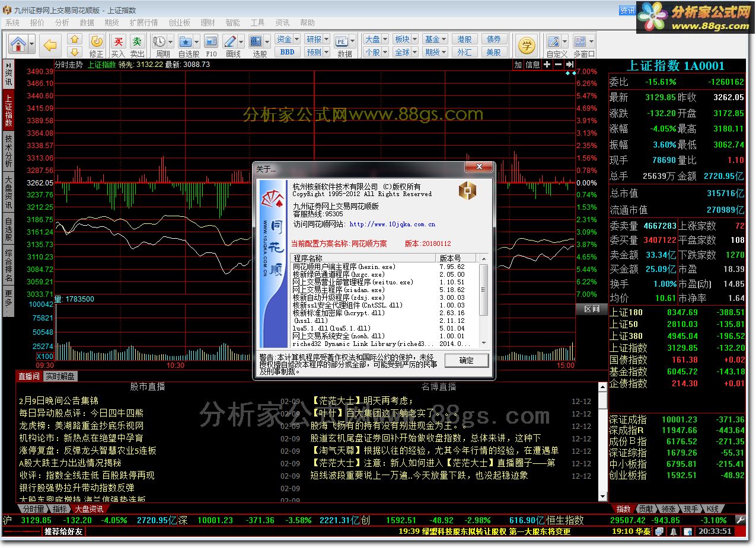Expand the home icon dropdown arrow

[x=31, y=44]
